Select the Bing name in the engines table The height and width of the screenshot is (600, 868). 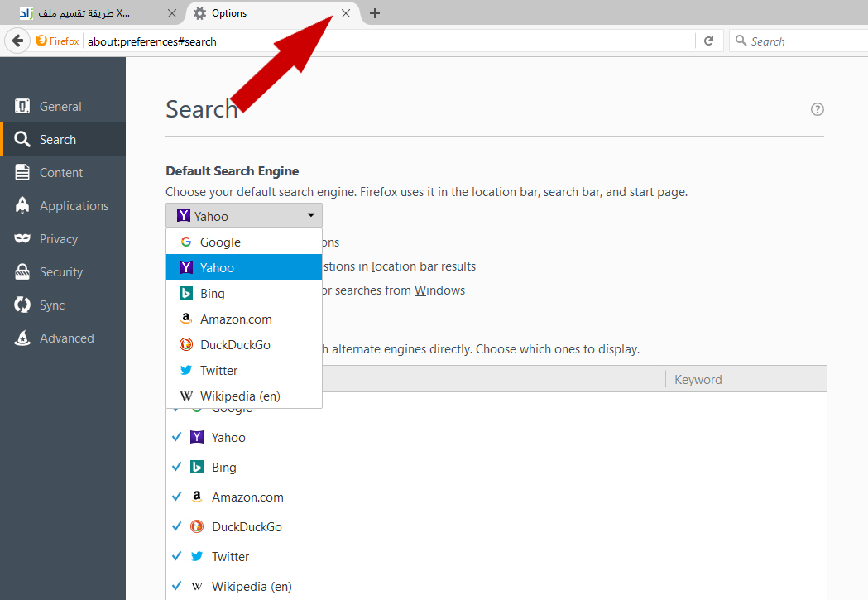(224, 467)
